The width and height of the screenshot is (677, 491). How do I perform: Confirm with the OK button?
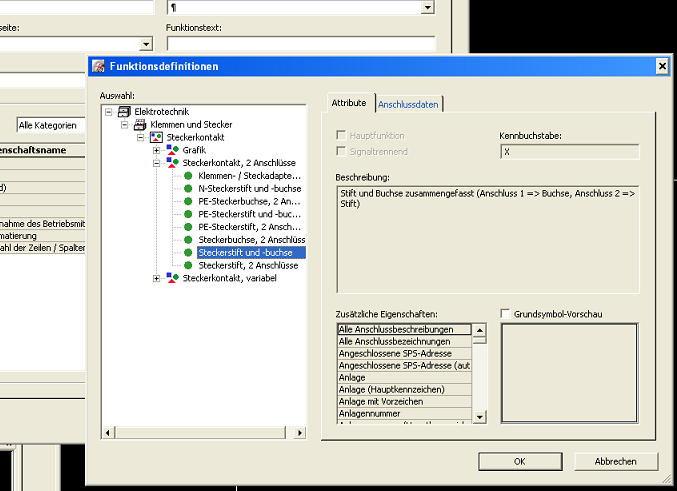click(520, 461)
